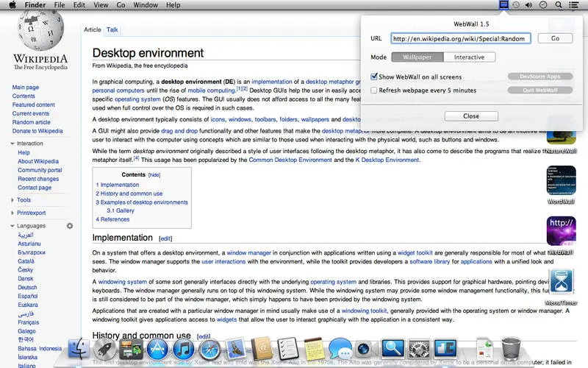588x368 pixels.
Task: Click the Wikipedia globe logo
Action: point(40,31)
